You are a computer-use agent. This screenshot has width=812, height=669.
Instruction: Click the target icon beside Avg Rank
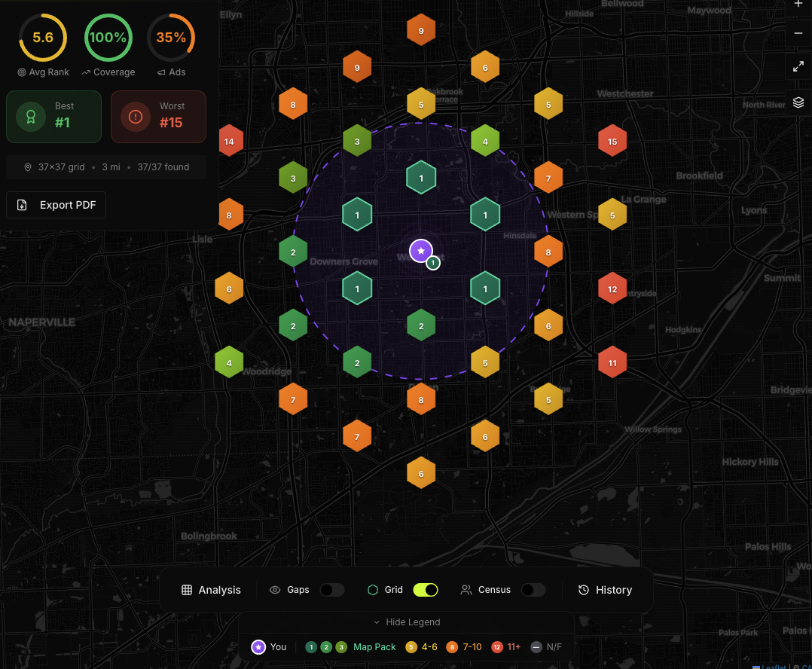(x=22, y=72)
